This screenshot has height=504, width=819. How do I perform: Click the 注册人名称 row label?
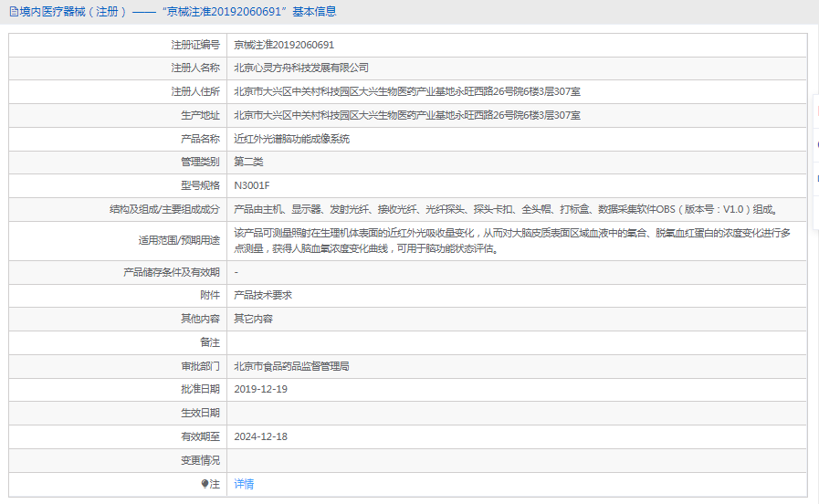195,68
